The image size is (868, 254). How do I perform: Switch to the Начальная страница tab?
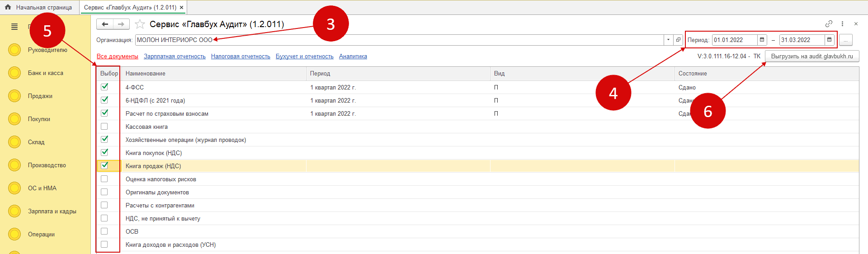click(x=39, y=8)
